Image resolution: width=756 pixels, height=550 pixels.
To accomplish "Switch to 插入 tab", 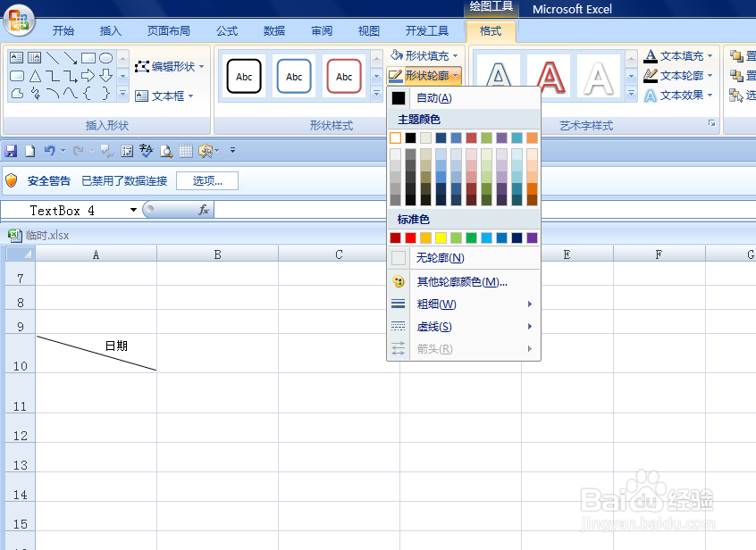I will click(111, 31).
